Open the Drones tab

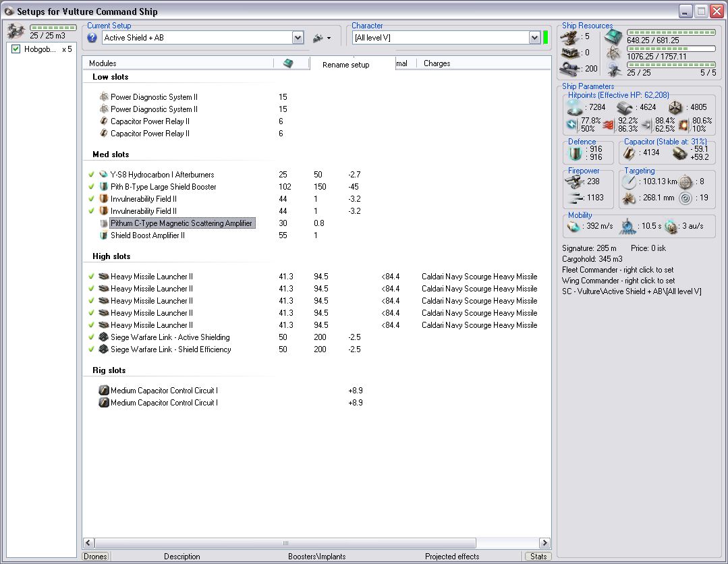(x=96, y=556)
